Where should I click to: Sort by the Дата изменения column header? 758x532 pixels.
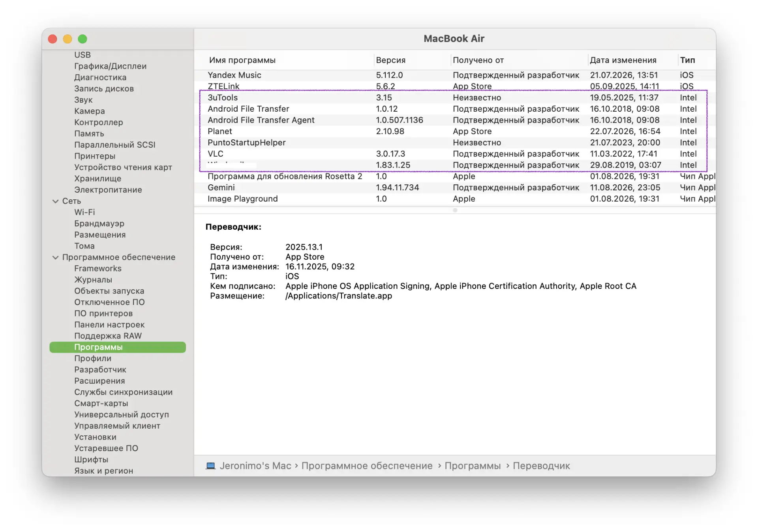(623, 60)
